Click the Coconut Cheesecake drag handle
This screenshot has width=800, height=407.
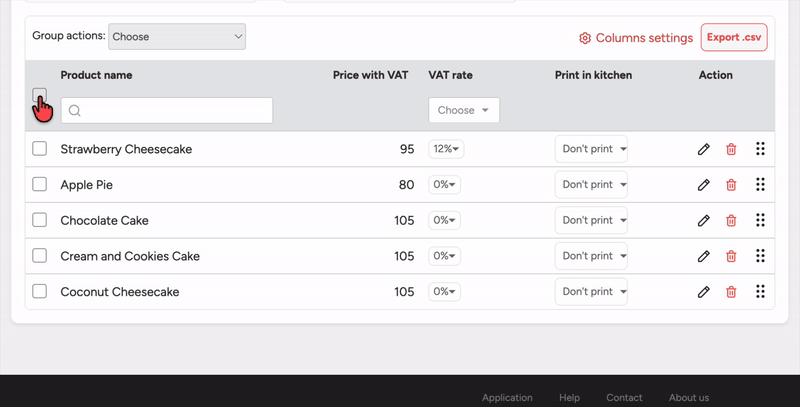coord(760,292)
